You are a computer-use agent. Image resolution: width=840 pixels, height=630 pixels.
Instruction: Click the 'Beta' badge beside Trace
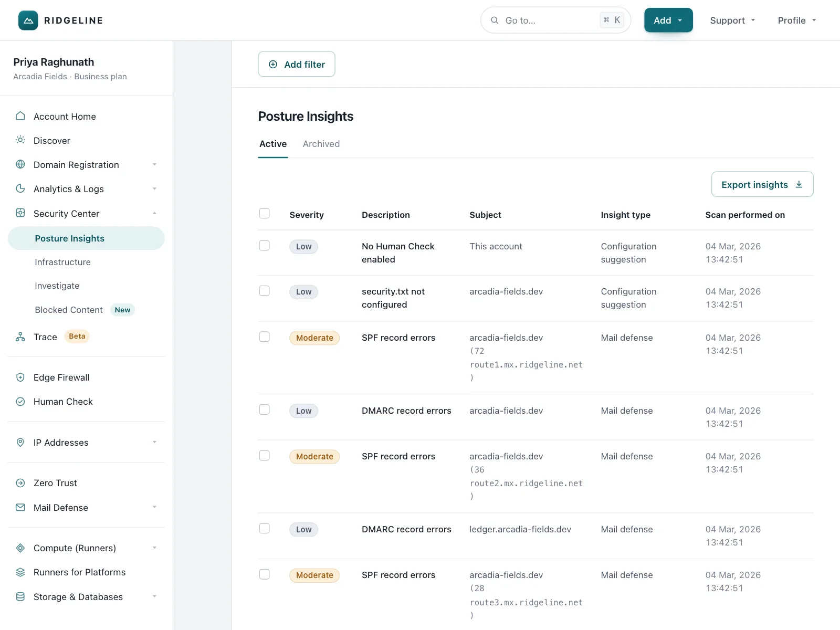77,337
